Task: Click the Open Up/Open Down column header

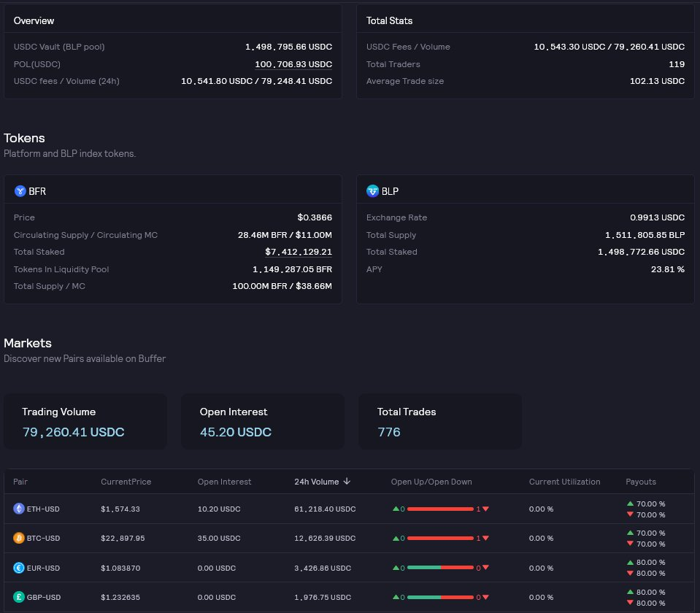Action: (x=431, y=482)
